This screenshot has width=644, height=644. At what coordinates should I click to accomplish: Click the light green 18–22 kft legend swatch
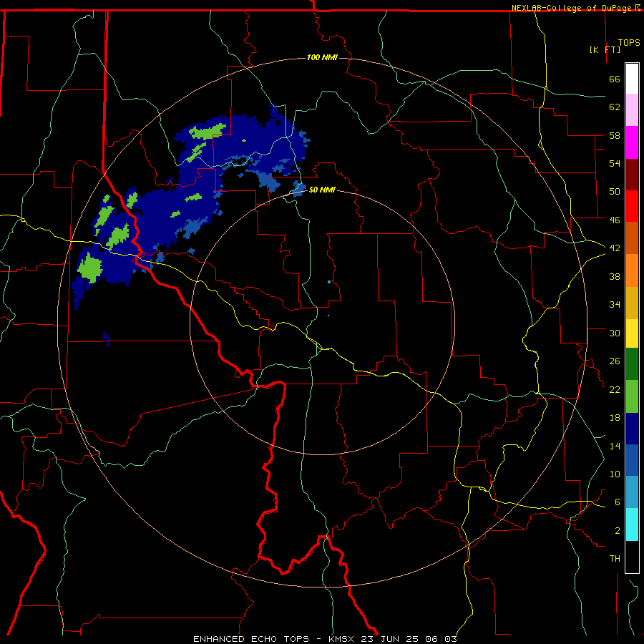point(632,396)
